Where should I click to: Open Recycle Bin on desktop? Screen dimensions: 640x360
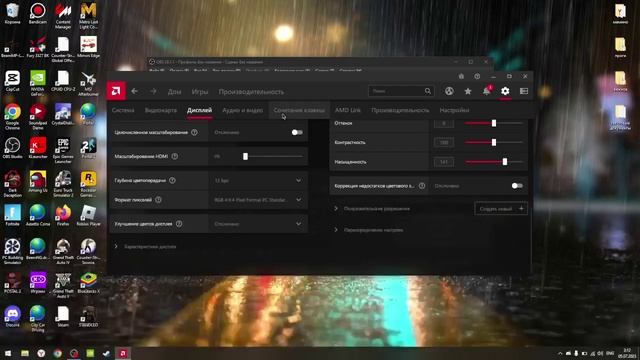coord(13,14)
